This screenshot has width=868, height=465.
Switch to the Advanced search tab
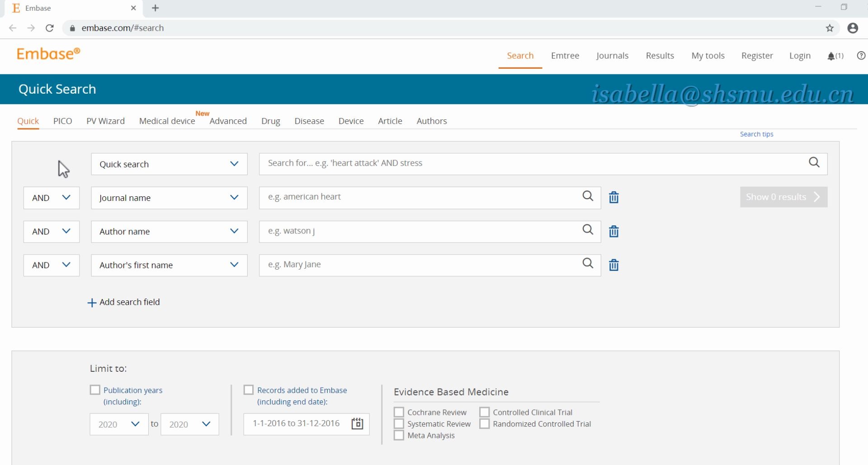tap(228, 121)
